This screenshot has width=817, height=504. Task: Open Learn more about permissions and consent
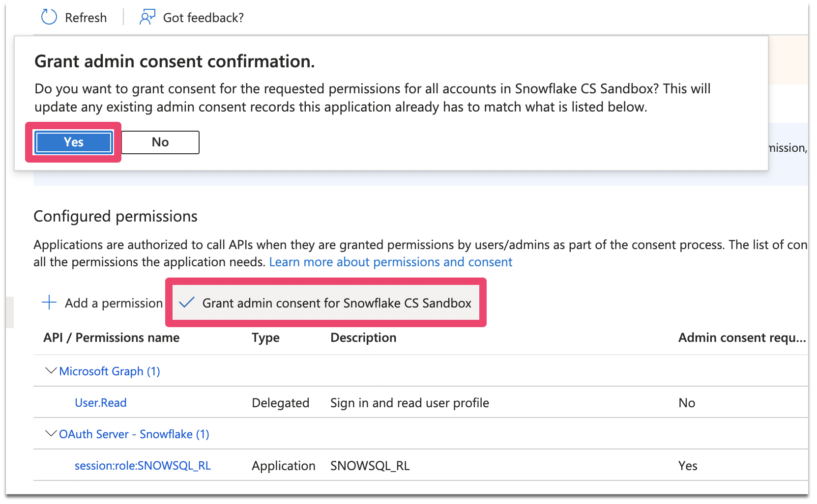coord(391,262)
